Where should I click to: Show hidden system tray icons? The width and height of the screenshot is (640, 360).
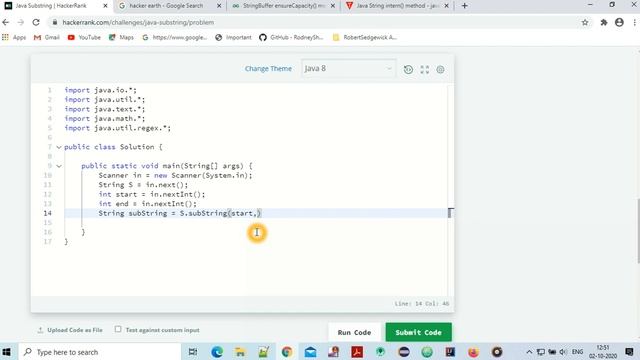tap(529, 352)
